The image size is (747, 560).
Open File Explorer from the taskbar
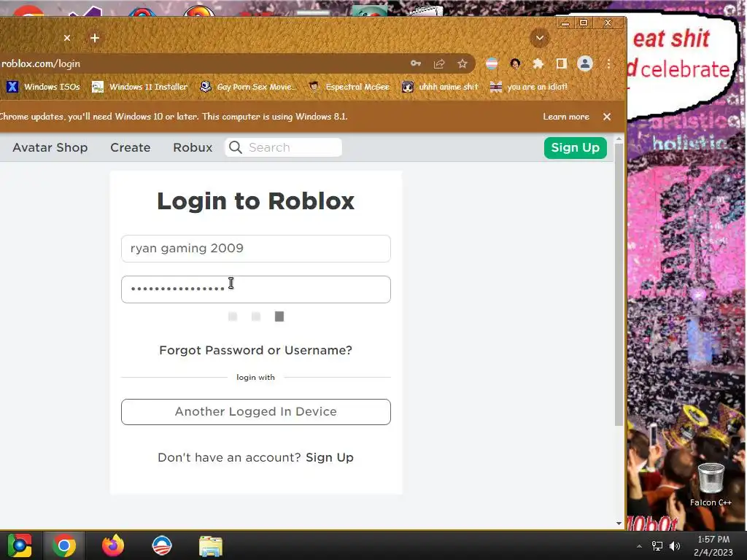(211, 546)
